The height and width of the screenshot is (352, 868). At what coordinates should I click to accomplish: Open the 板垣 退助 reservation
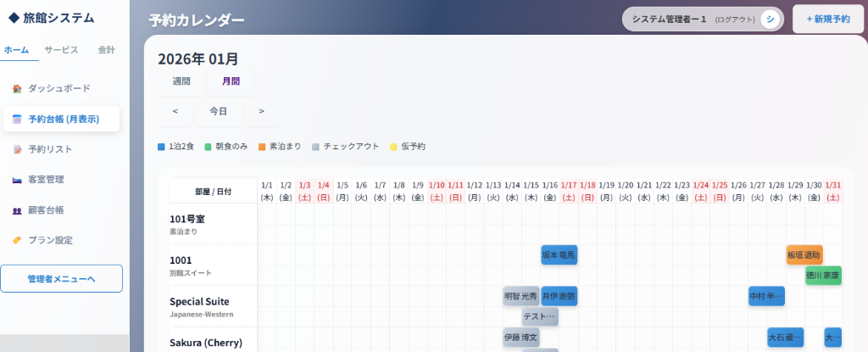click(x=804, y=255)
